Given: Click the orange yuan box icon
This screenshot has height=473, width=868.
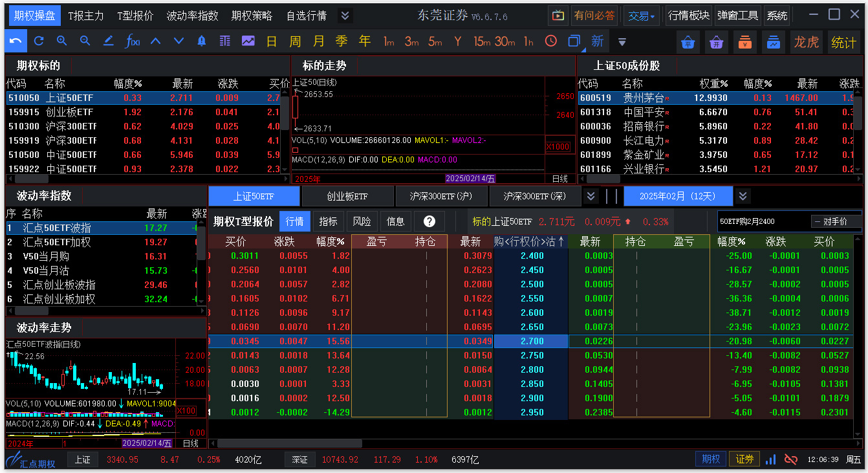Looking at the screenshot, I should click(x=745, y=43).
